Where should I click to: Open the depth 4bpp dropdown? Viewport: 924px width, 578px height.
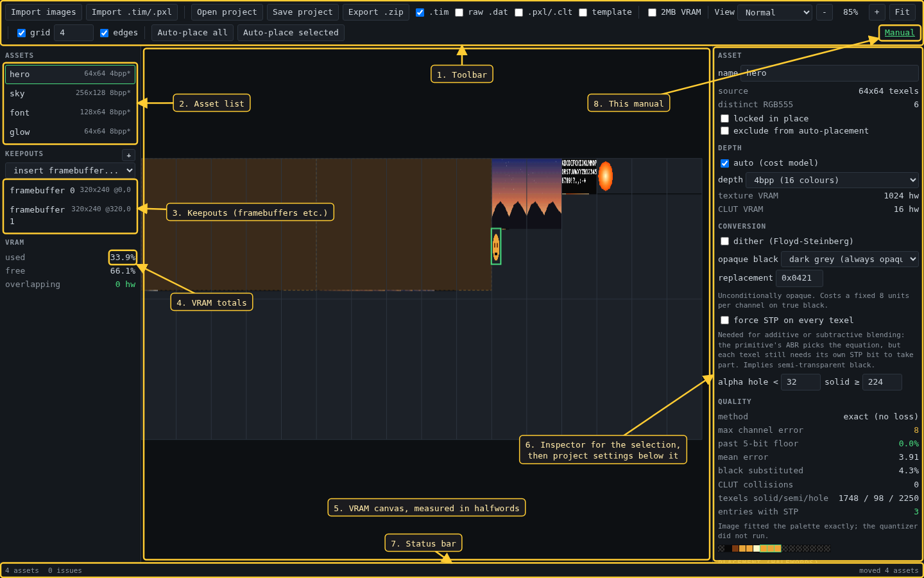click(x=832, y=180)
